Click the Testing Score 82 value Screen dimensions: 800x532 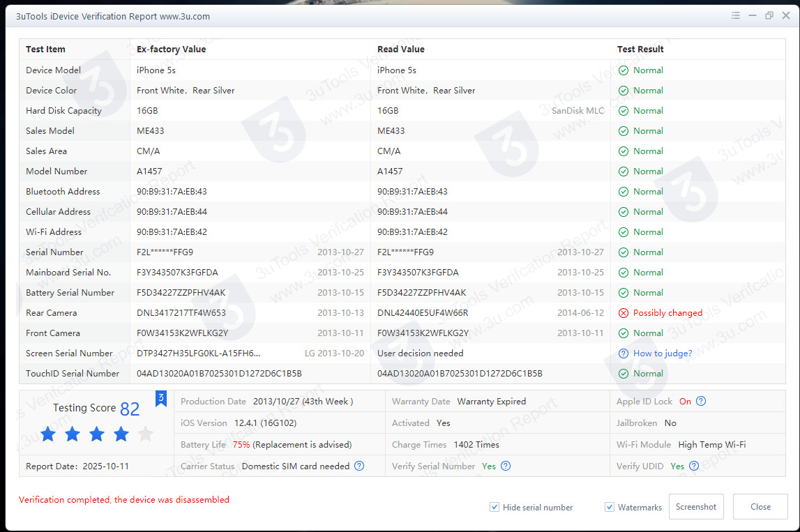click(x=130, y=409)
